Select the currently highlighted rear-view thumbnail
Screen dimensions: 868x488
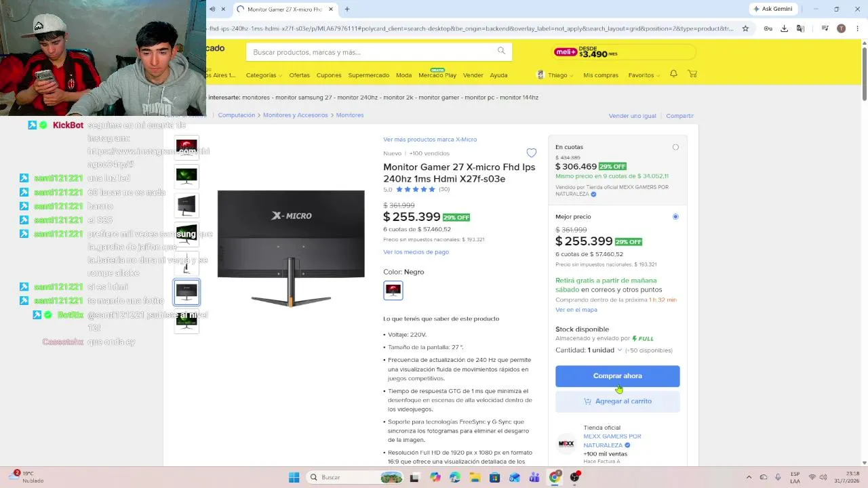tap(186, 292)
